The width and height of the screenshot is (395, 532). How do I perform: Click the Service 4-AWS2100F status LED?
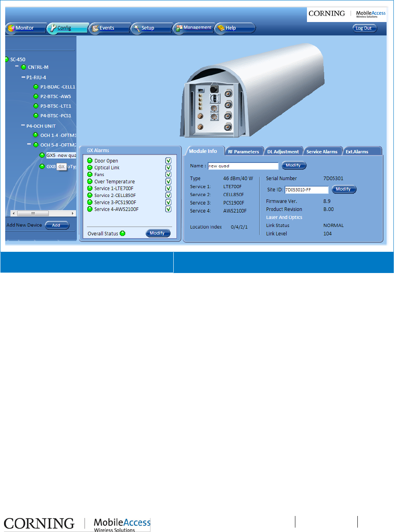pos(90,209)
